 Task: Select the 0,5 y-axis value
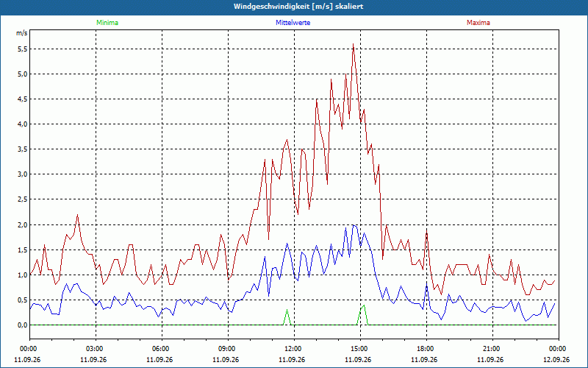pyautogui.click(x=23, y=300)
